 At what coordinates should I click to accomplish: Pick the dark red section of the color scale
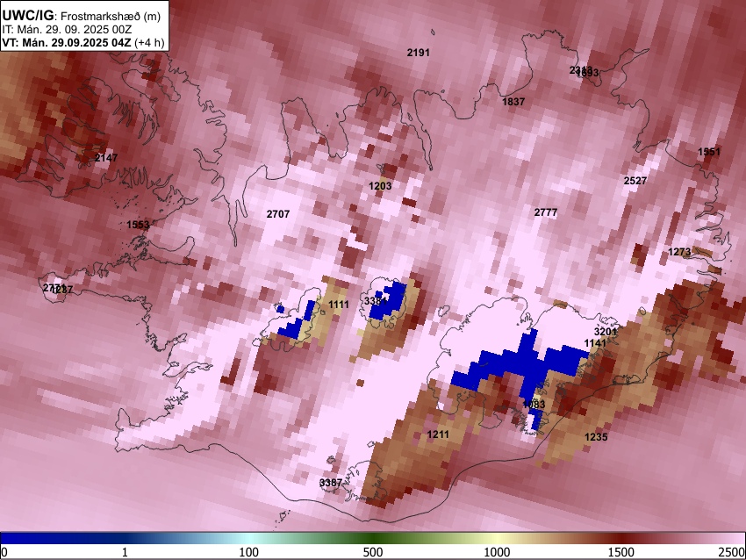coord(621,539)
